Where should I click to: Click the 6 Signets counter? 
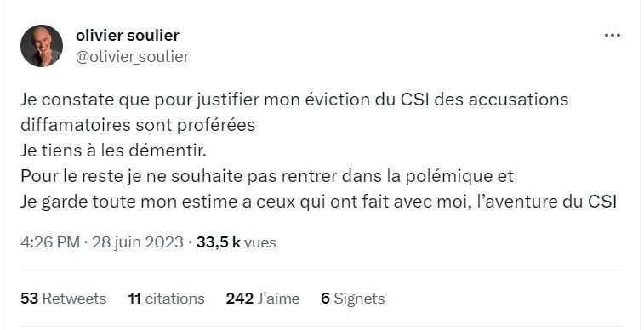[353, 299]
